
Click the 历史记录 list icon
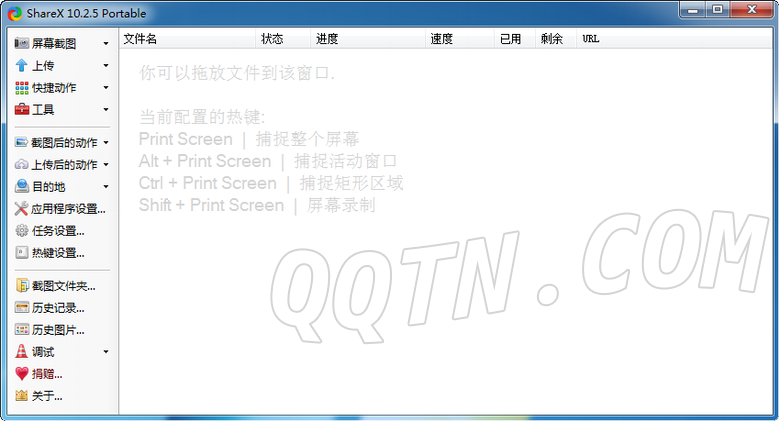(21, 308)
